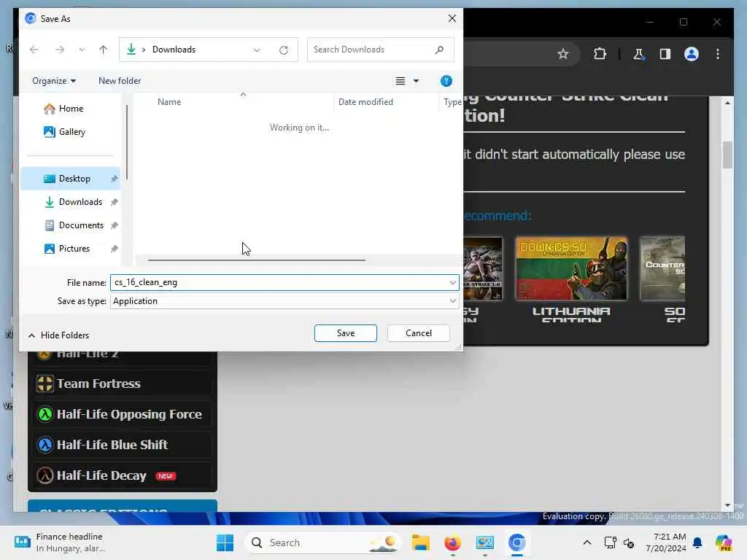This screenshot has width=747, height=560.
Task: Sort by Name column header
Action: [169, 102]
